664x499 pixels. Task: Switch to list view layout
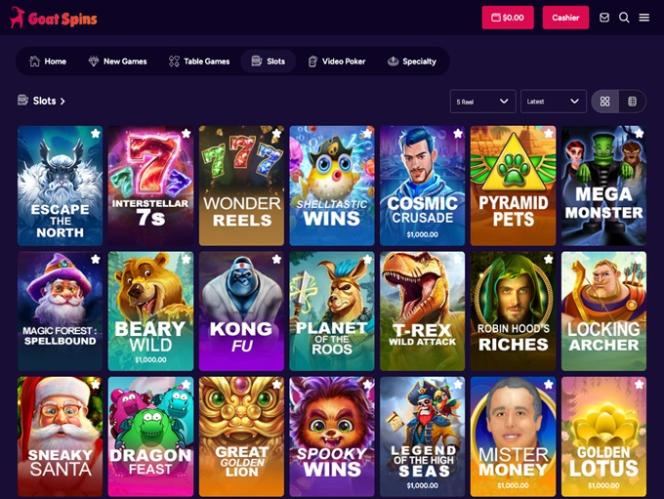click(x=632, y=101)
